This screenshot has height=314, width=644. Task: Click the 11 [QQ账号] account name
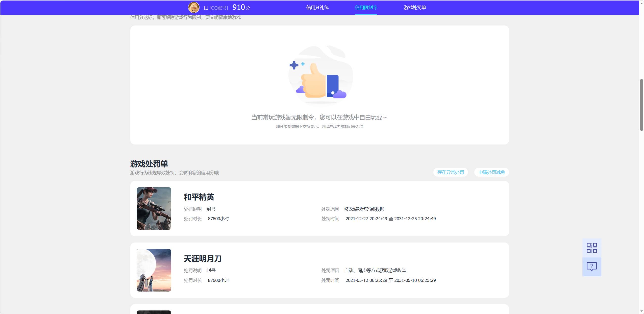216,8
